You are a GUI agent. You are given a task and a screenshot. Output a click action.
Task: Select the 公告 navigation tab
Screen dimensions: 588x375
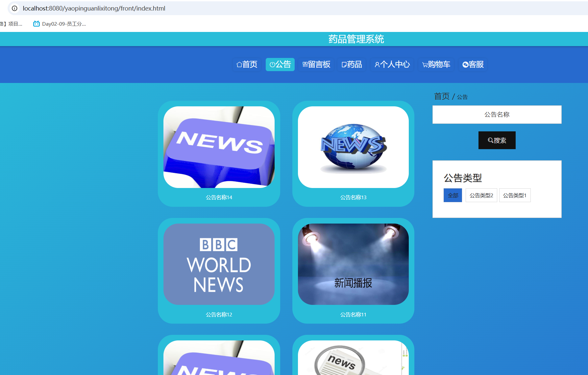point(280,64)
